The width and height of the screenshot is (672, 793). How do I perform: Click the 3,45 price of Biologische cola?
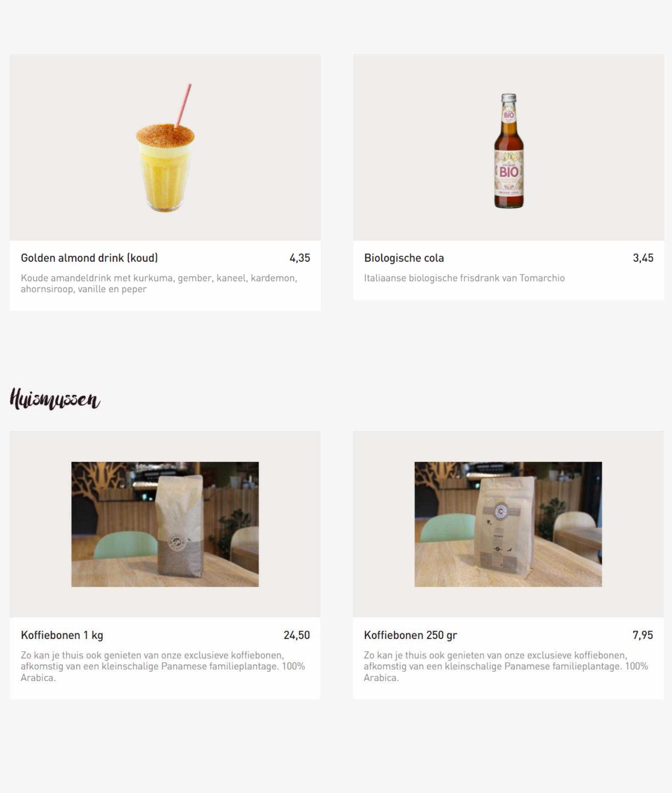click(x=643, y=258)
